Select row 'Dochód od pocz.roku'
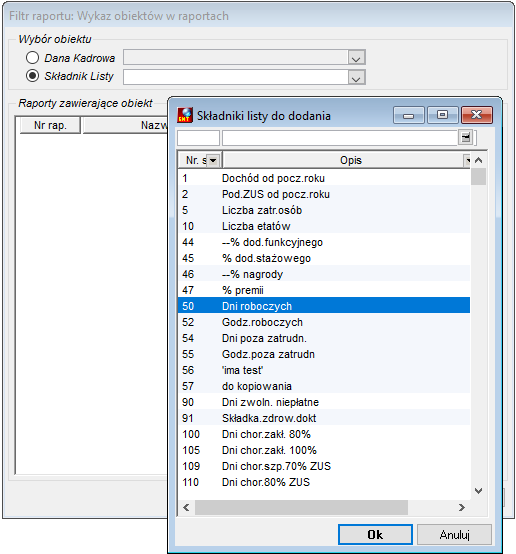Screen dimensions: 516x554 pos(324,178)
